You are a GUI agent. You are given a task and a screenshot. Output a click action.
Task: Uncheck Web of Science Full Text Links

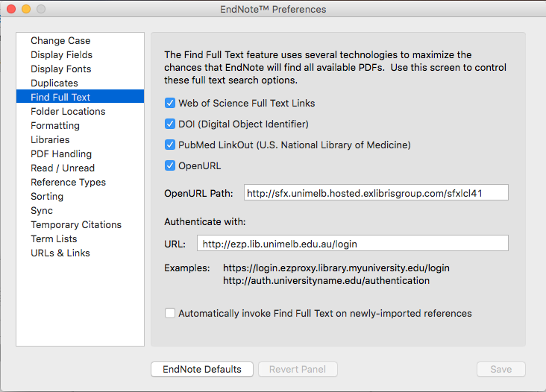click(170, 103)
